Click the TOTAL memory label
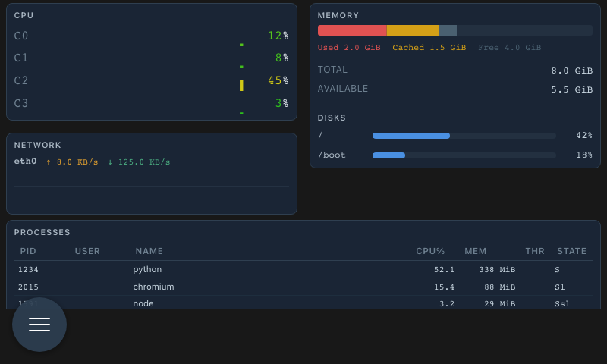Screen dimensions: 607x364 pyautogui.click(x=332, y=70)
